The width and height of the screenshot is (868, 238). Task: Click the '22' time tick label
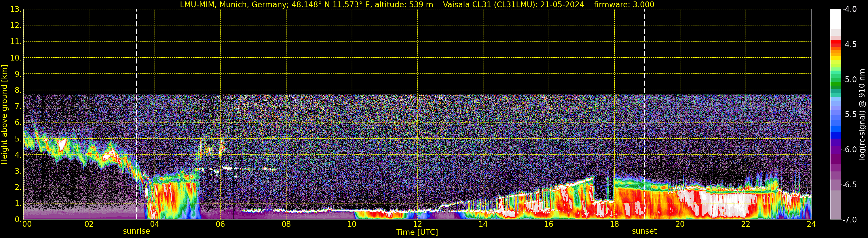tap(746, 224)
